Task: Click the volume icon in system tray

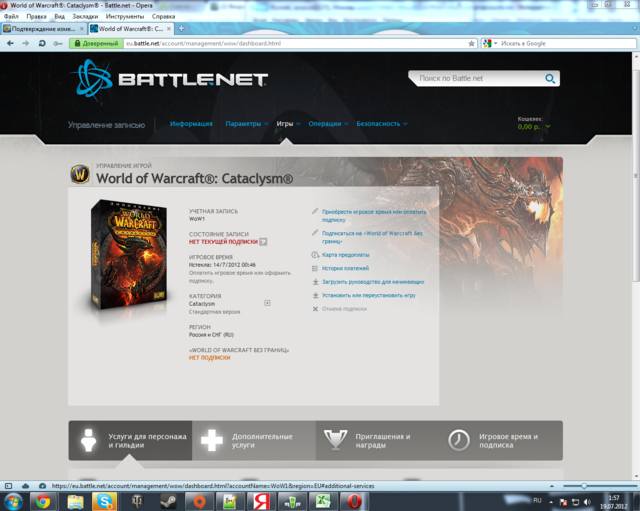Action: 587,502
